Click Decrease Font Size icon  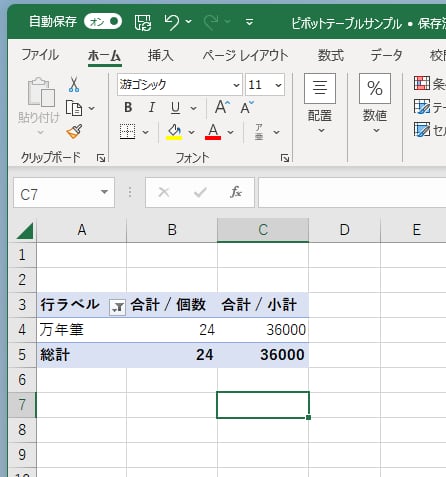click(x=247, y=107)
